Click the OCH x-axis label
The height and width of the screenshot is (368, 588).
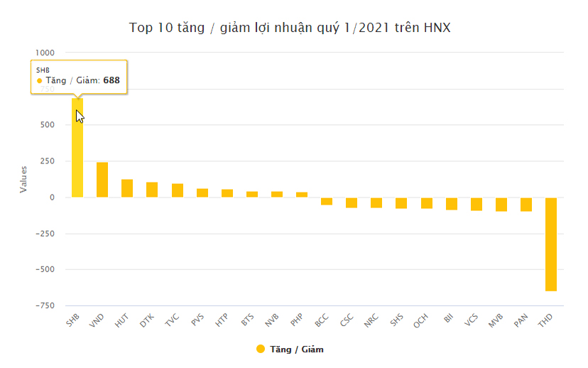[x=420, y=321]
